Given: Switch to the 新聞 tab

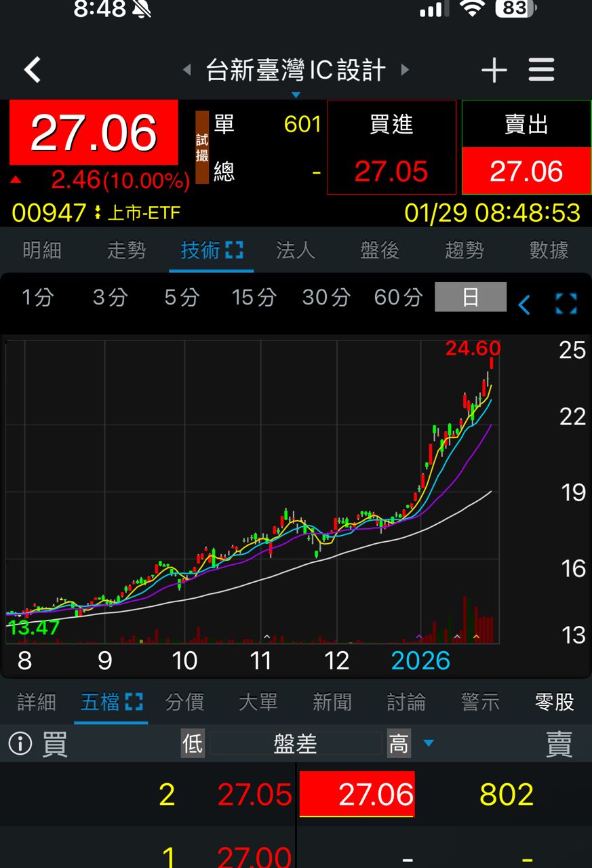Looking at the screenshot, I should [332, 702].
